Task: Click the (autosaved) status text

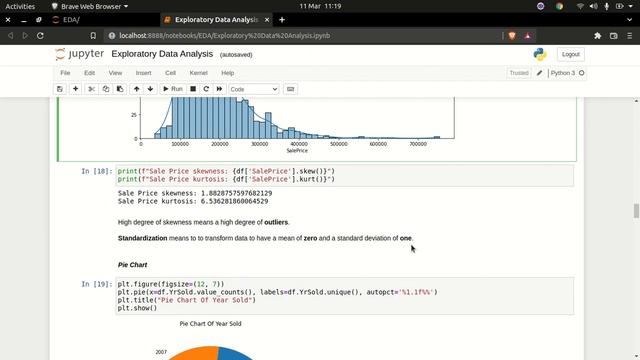Action: coord(236,55)
